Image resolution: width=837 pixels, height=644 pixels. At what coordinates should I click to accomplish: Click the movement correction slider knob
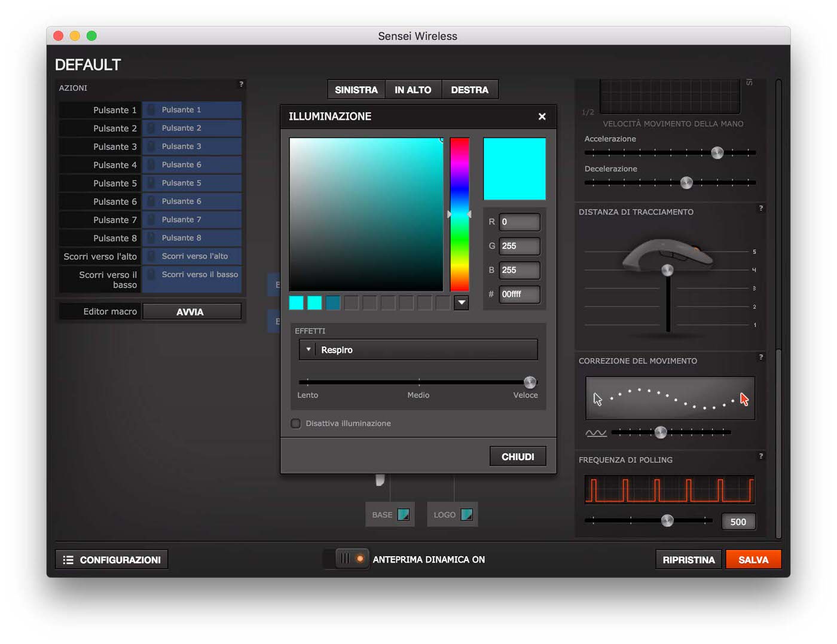pos(661,432)
